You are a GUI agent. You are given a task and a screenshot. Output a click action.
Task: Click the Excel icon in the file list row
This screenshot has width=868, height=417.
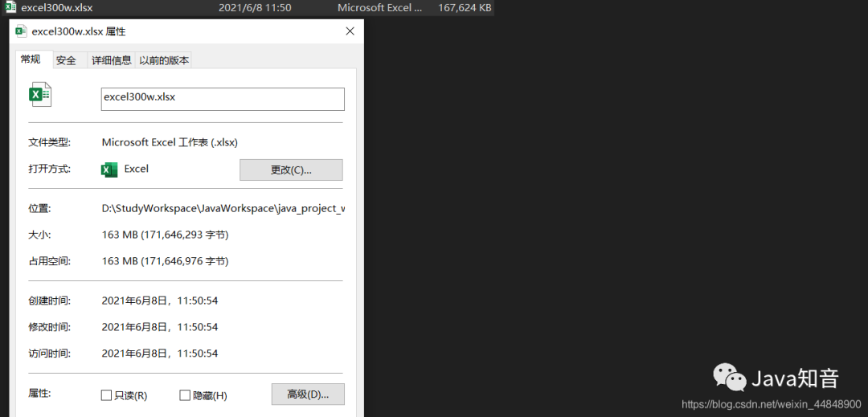click(x=11, y=8)
